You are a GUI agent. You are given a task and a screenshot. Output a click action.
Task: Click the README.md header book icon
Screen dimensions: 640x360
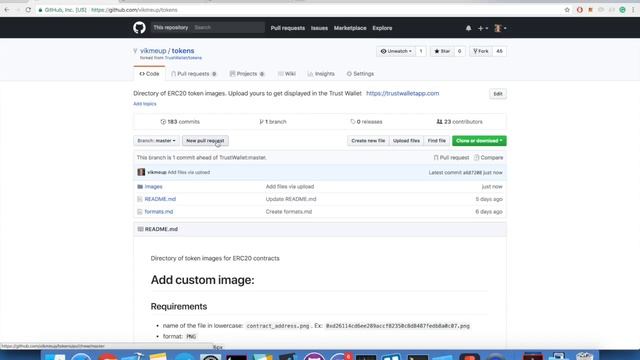pos(140,229)
